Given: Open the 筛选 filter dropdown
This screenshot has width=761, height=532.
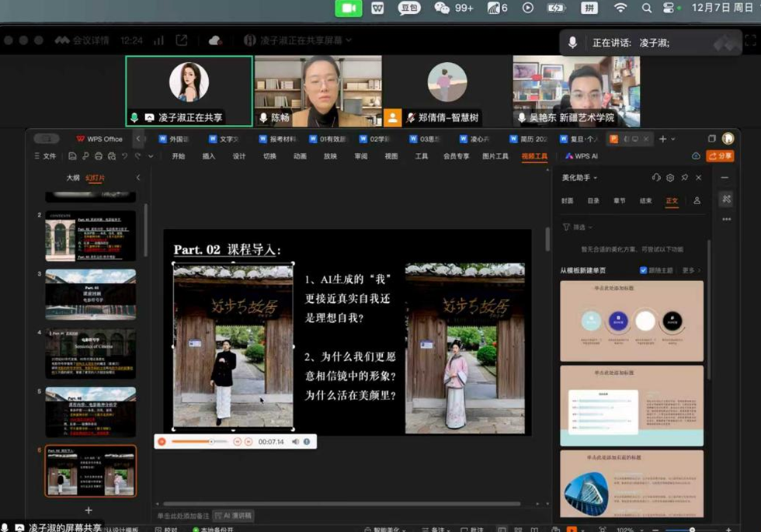Looking at the screenshot, I should [x=578, y=228].
